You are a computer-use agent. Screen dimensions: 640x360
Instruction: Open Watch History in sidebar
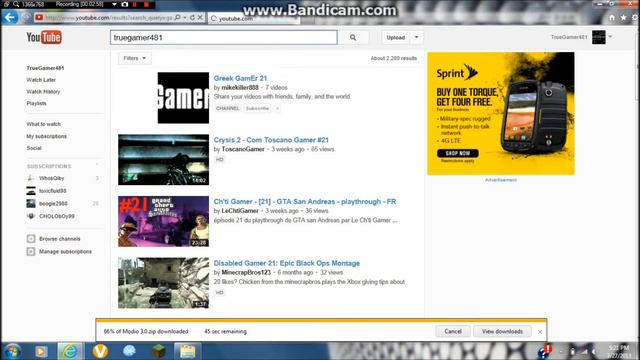point(43,92)
